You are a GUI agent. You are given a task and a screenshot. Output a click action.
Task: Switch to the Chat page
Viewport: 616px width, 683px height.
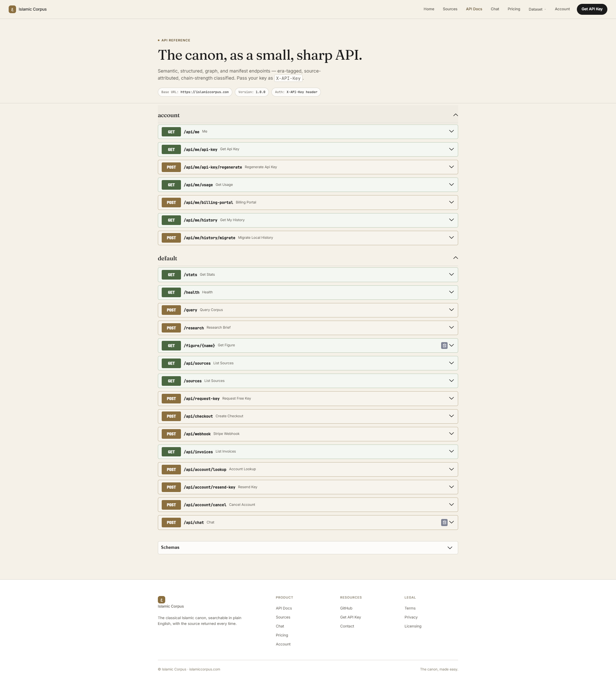(x=494, y=9)
